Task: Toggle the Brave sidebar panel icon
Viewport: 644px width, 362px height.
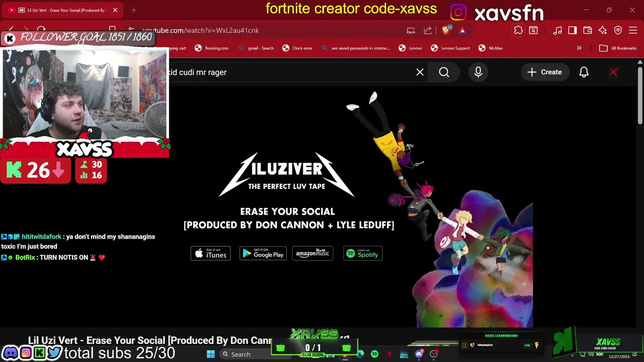Action: point(573,30)
